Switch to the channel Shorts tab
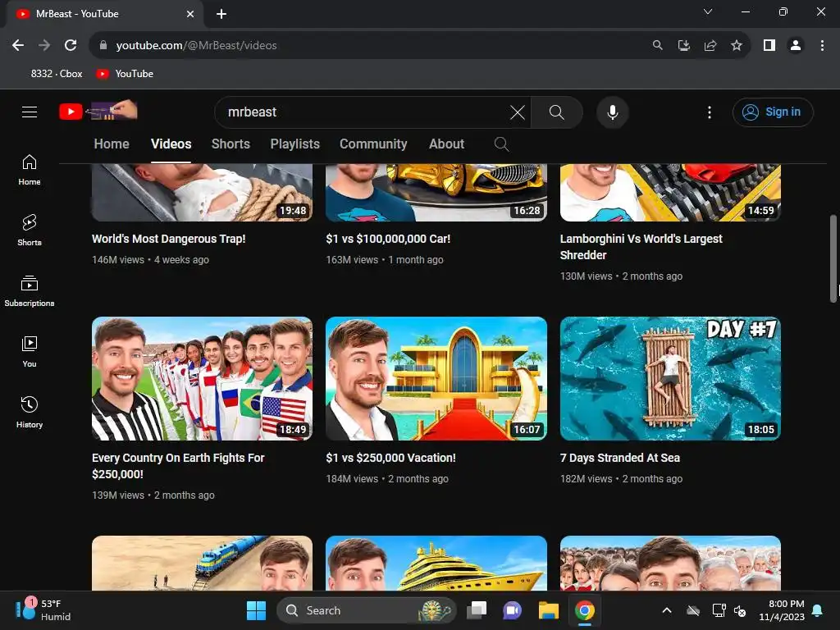This screenshot has width=840, height=630. tap(231, 144)
